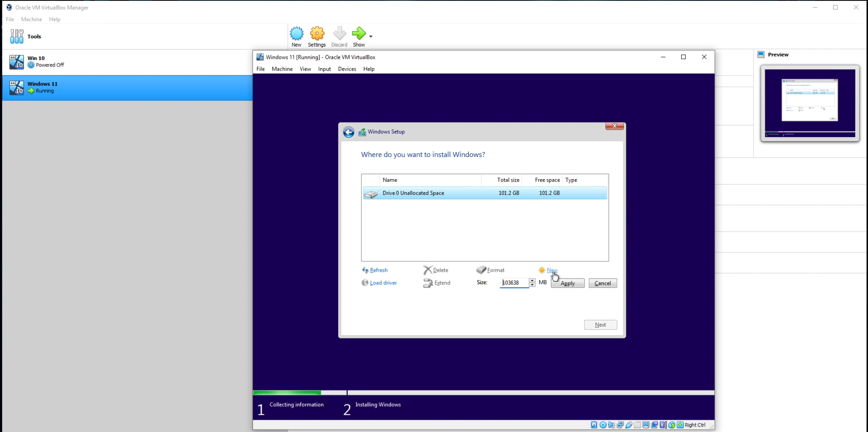Select the Windows 11 running machine
This screenshot has height=432, width=868.
click(x=127, y=88)
